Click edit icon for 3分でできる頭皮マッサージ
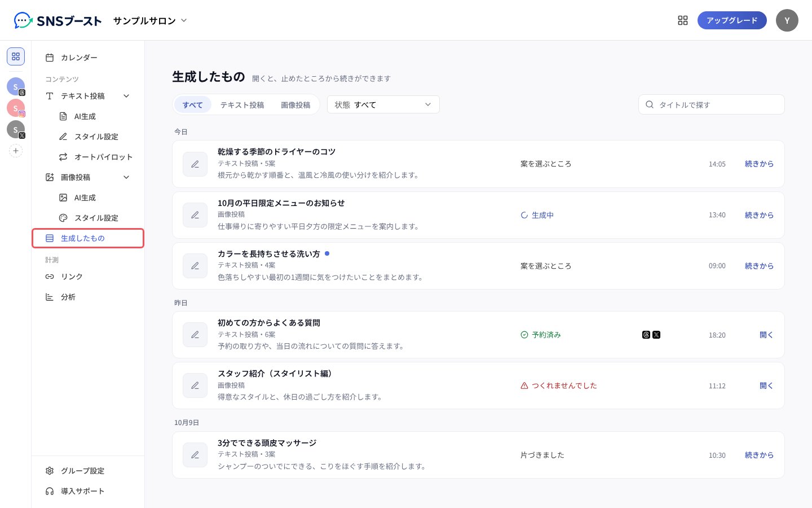The height and width of the screenshot is (508, 812). pos(195,455)
